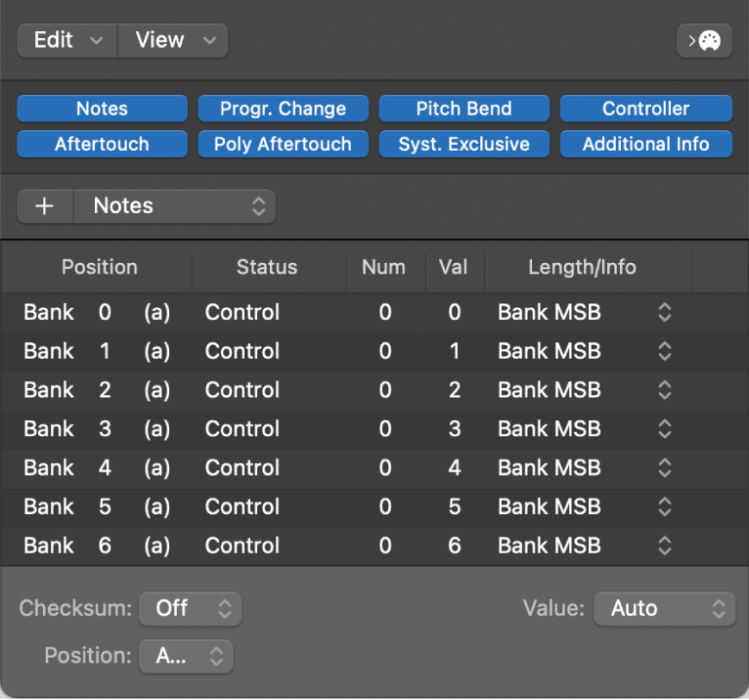Toggle the Notes event filter button
The width and height of the screenshot is (749, 700).
[103, 109]
